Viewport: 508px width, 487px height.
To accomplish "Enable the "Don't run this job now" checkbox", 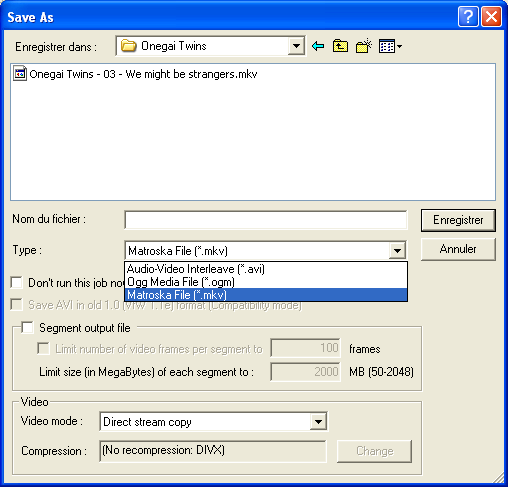I will tap(16, 283).
